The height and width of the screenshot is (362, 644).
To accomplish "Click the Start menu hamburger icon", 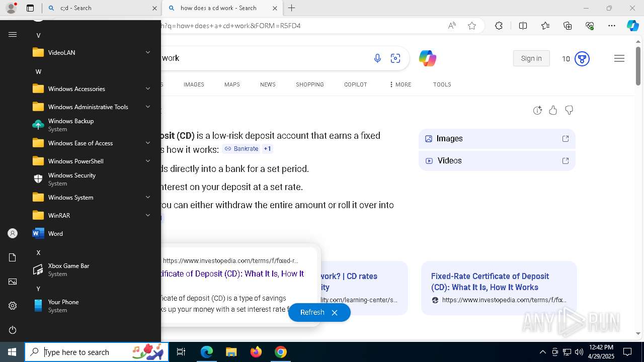I will coord(13,35).
